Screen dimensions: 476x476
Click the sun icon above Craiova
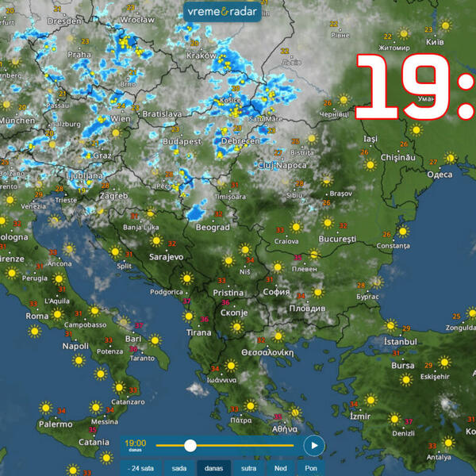[294, 227]
